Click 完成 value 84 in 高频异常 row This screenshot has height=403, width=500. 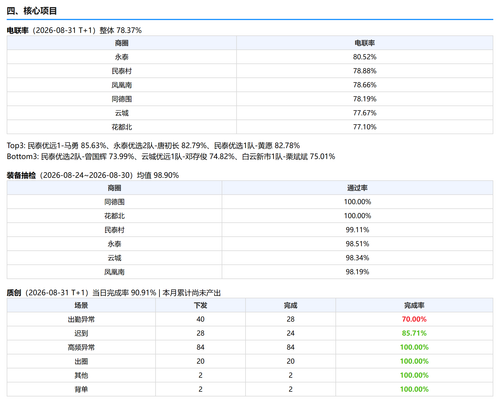290,347
